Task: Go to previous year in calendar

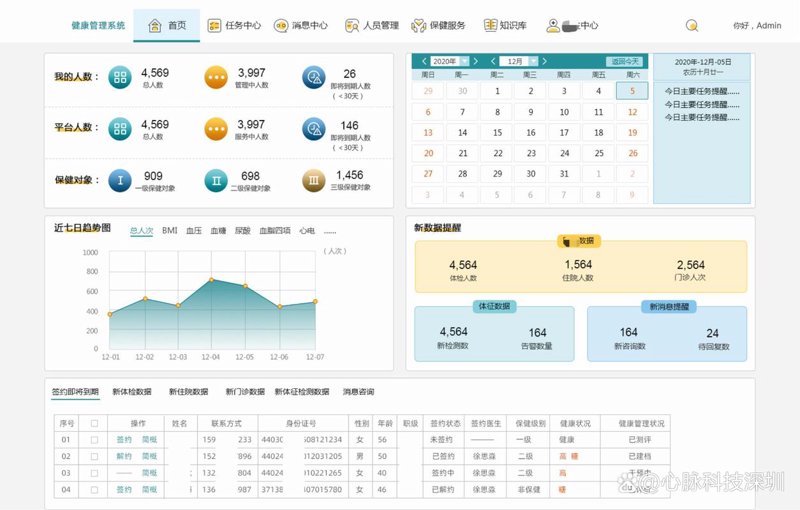Action: [x=424, y=61]
